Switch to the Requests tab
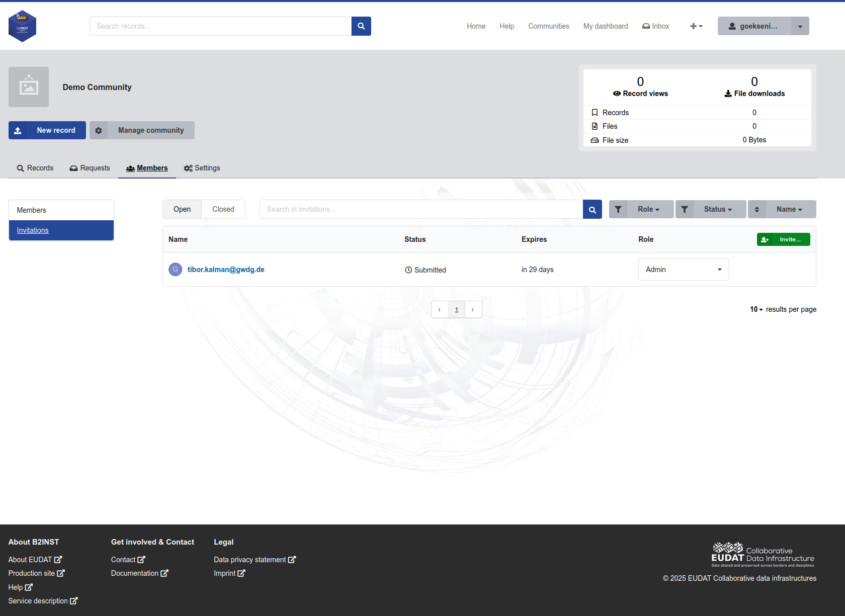This screenshot has height=616, width=845. pyautogui.click(x=90, y=168)
